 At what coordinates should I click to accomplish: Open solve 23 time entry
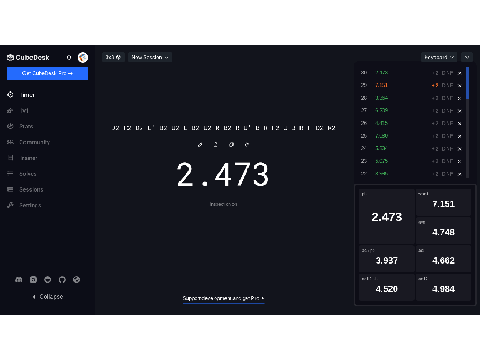point(382,161)
